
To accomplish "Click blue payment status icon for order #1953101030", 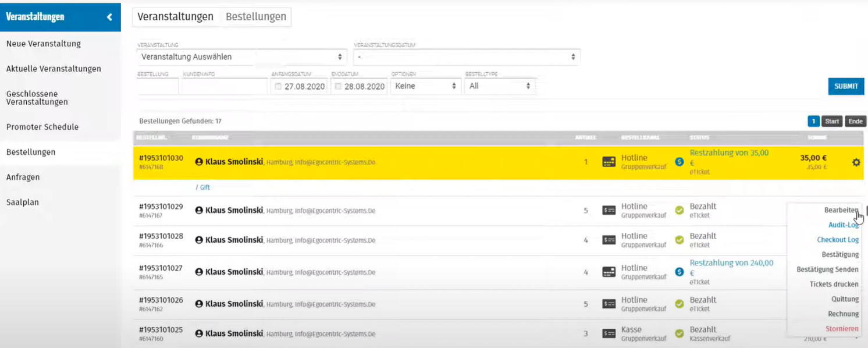I will coord(679,162).
